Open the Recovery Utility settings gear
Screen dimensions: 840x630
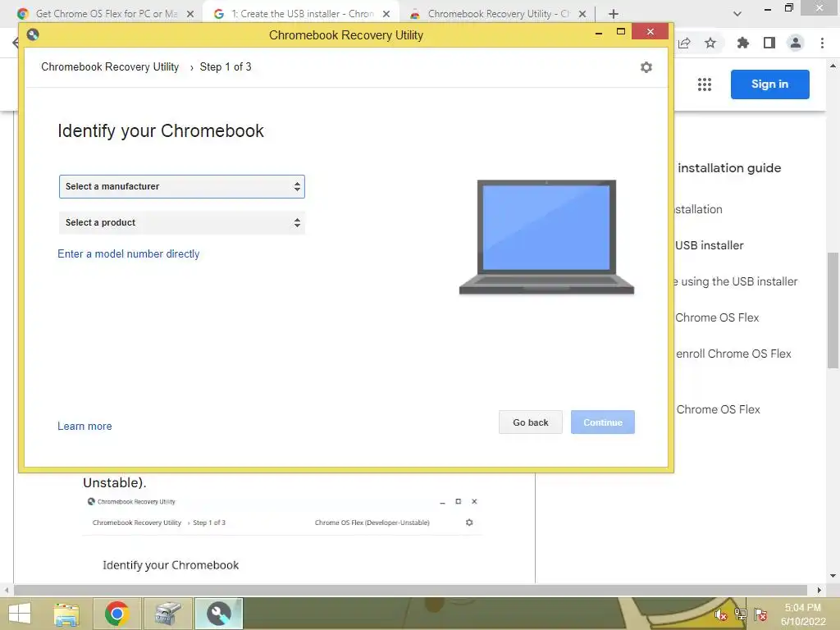pyautogui.click(x=646, y=67)
